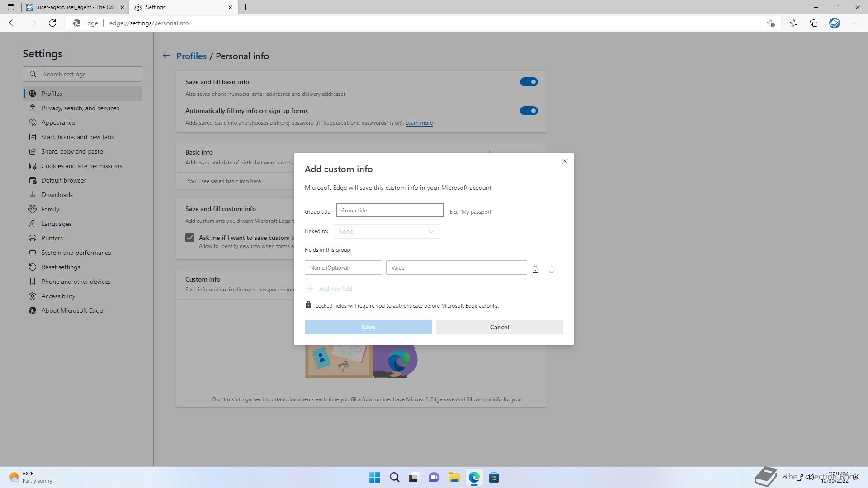The image size is (868, 488).
Task: Open the weather widget
Action: (x=31, y=477)
